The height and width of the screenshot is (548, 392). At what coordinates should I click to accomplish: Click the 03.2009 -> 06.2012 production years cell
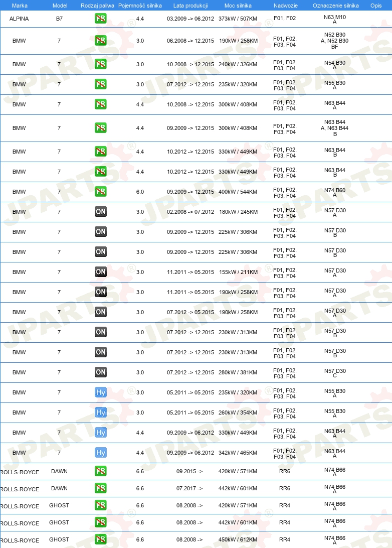tap(190, 19)
